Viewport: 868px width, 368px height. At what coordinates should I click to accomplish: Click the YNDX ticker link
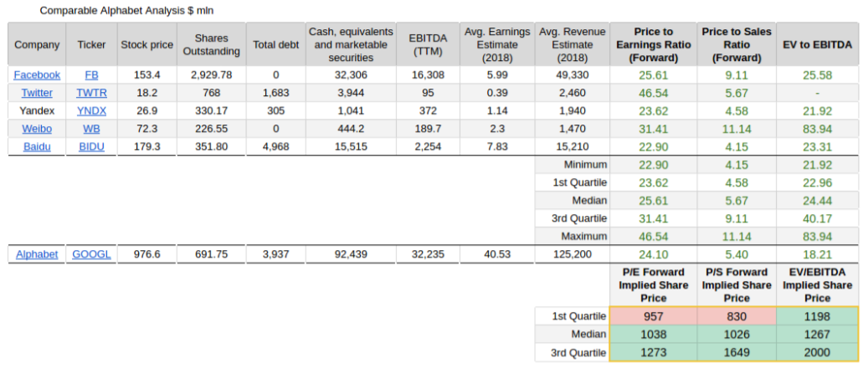[x=91, y=110]
